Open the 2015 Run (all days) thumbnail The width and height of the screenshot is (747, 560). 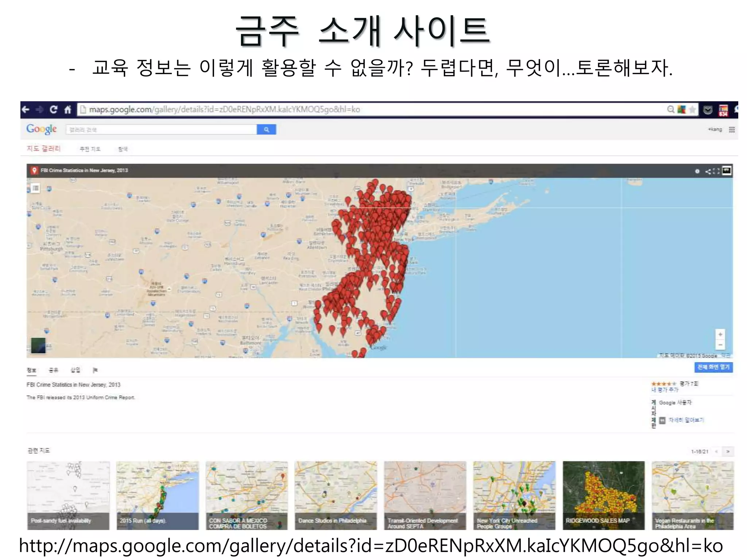pos(158,495)
